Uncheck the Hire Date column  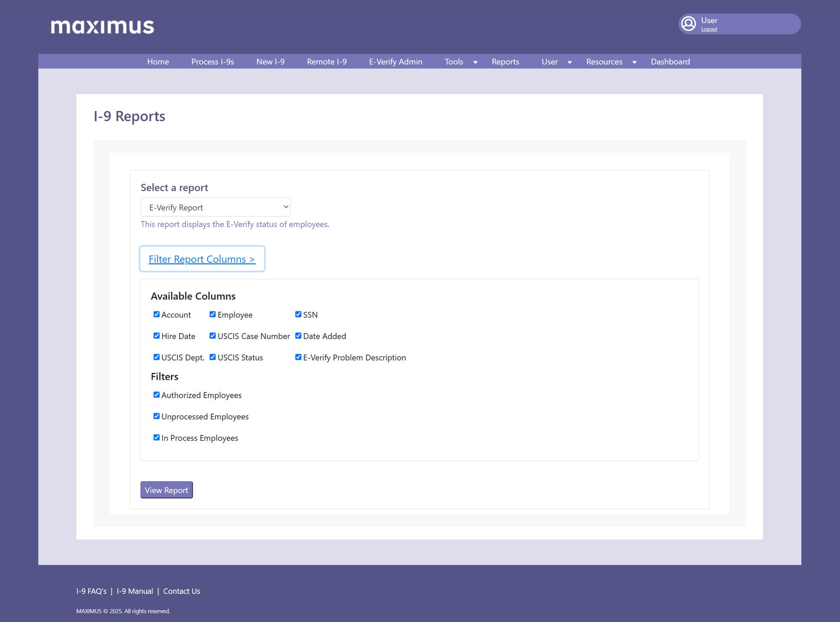point(157,335)
